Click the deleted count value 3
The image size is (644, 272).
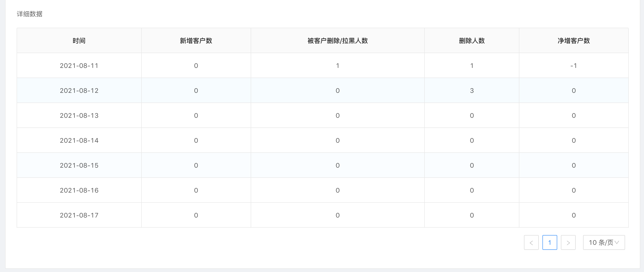click(x=472, y=91)
